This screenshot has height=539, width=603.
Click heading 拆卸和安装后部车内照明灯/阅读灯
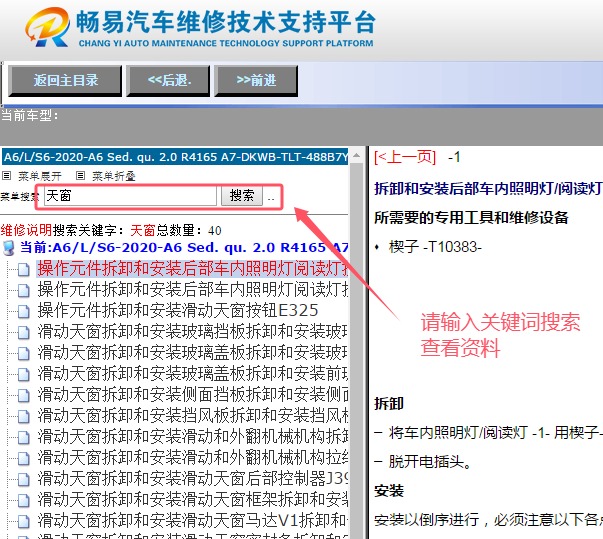pyautogui.click(x=488, y=188)
